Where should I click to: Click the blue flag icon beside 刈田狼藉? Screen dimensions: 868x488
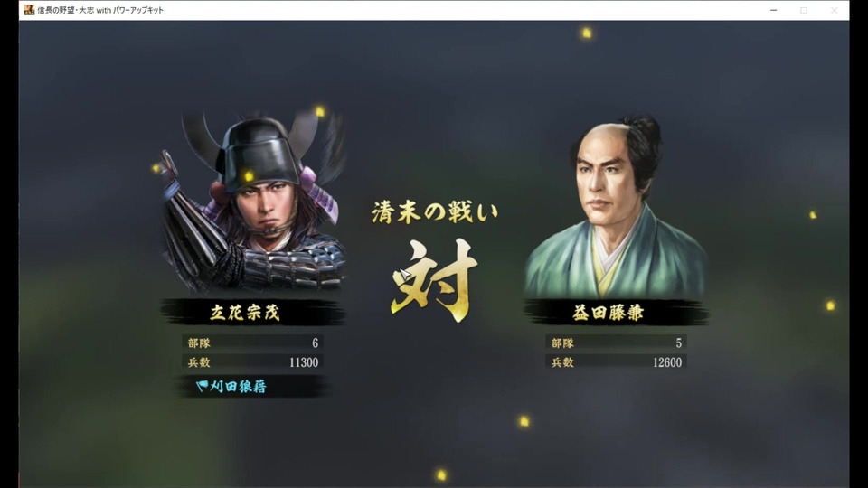point(202,386)
